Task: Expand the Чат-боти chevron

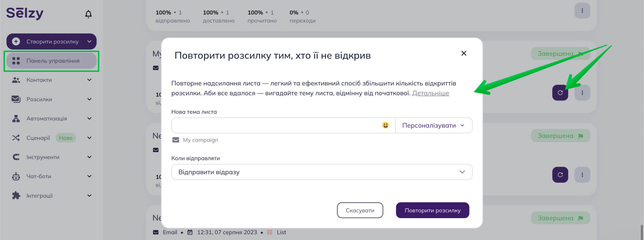Action: [x=89, y=176]
